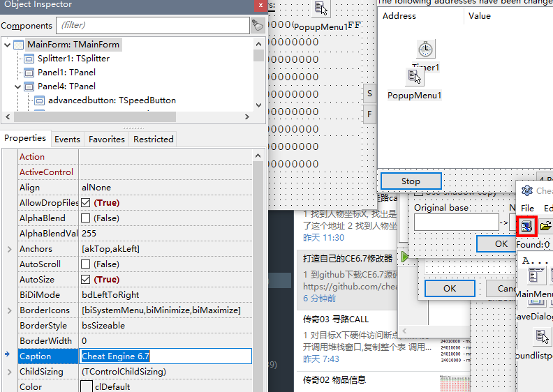
Task: Select the Splitter1: TSplitter tree item
Action: 73,59
